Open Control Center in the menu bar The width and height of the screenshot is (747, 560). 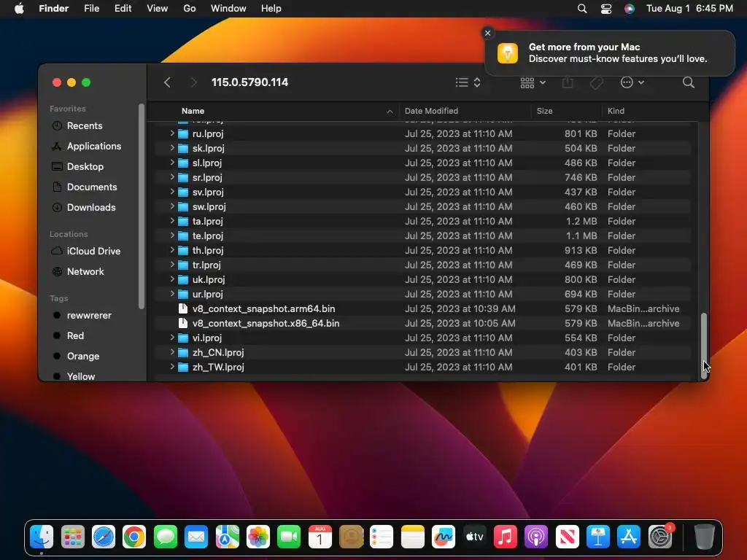606,9
